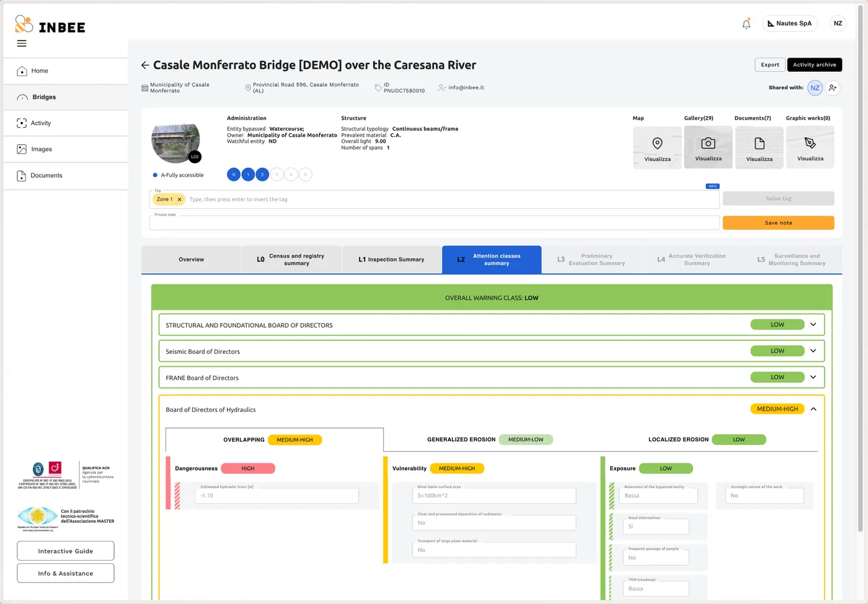
Task: Open the hamburger menu under INBEE logo
Action: click(x=22, y=43)
